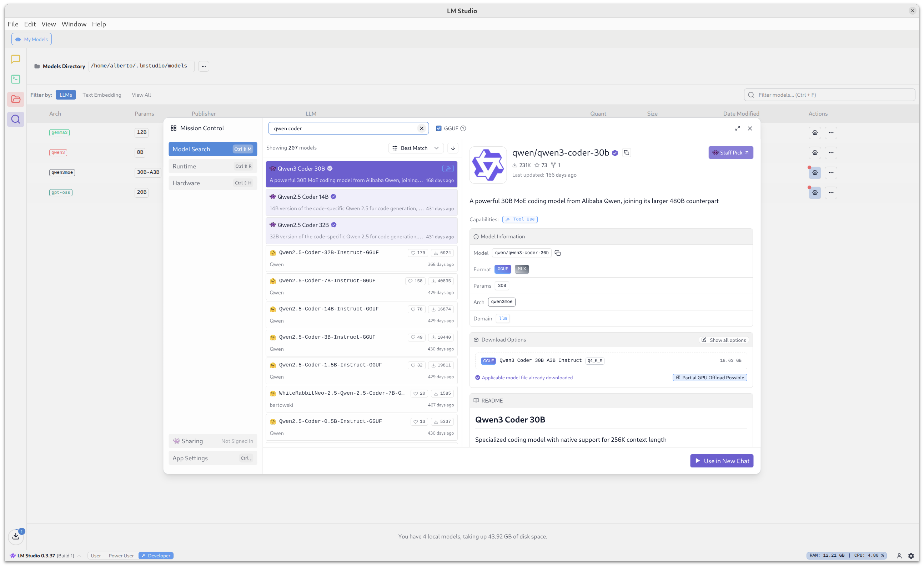
Task: Open the Best Match sort dropdown
Action: tap(416, 148)
